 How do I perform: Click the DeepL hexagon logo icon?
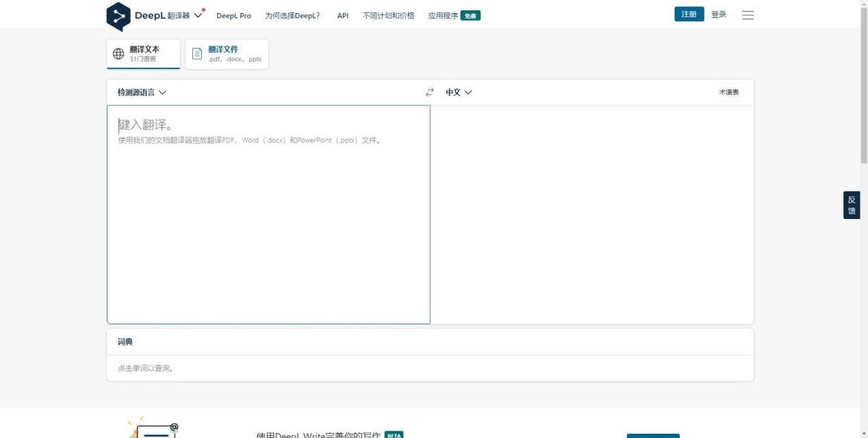click(x=118, y=16)
